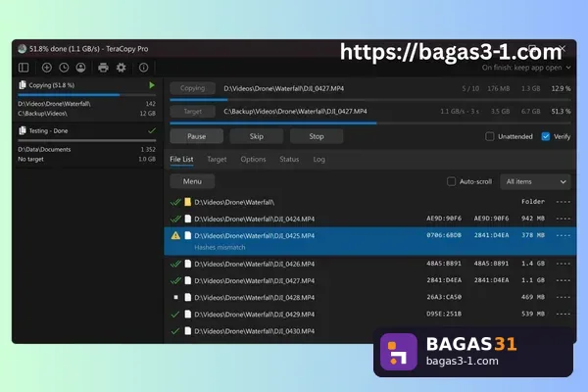Open options dots for DJI_0425.MP4 row
Viewport: 588px width, 392px height.
tap(563, 235)
